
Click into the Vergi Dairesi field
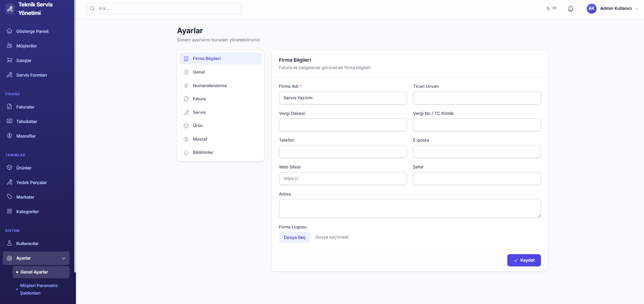tap(343, 125)
